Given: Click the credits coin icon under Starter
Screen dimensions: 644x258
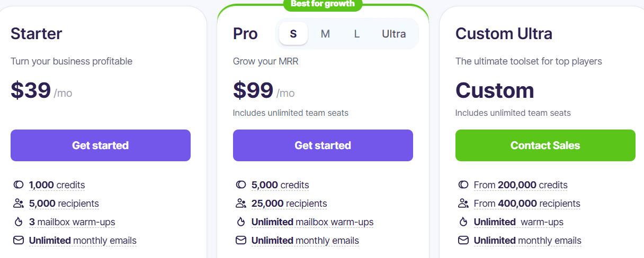Looking at the screenshot, I should click(x=19, y=185).
